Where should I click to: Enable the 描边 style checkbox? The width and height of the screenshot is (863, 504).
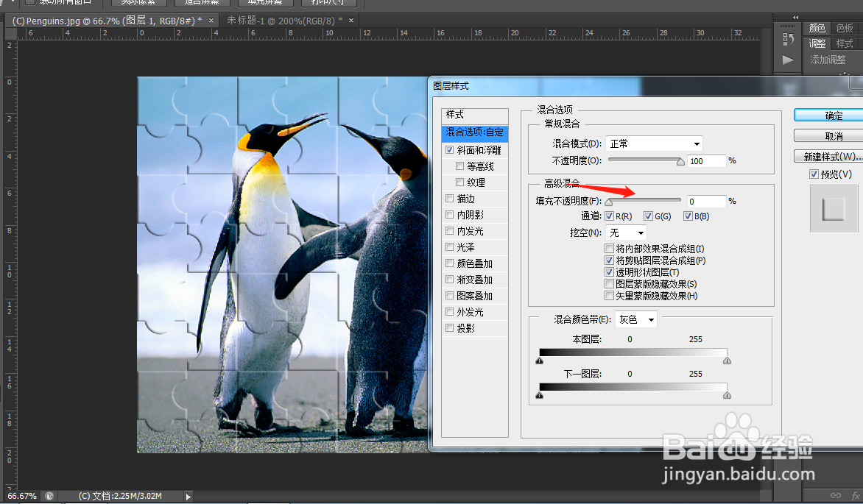(x=450, y=198)
